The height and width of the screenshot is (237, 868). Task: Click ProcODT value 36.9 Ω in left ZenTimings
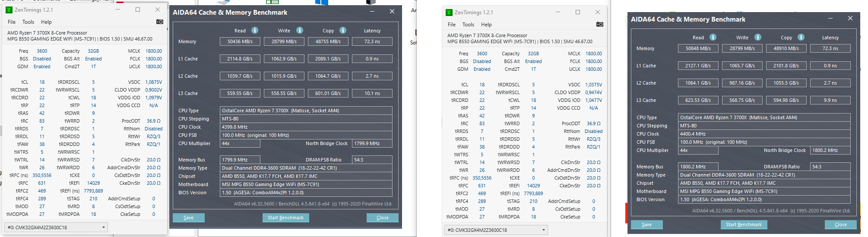click(154, 121)
